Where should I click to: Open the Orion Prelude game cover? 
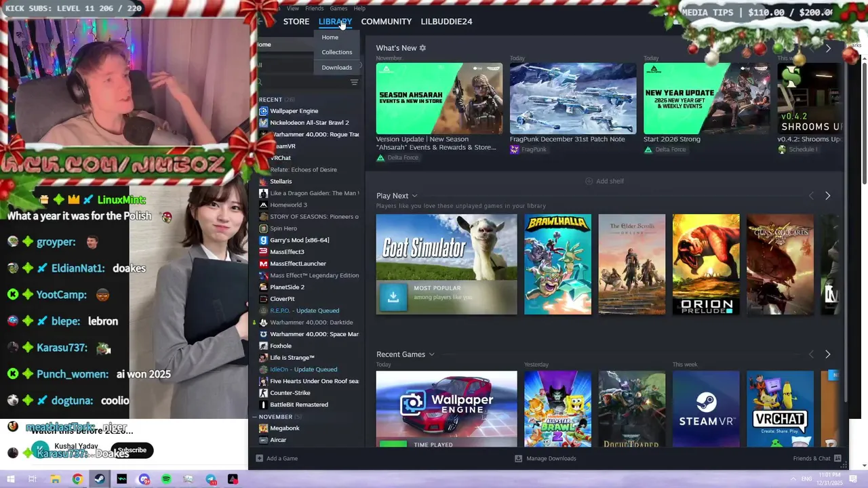(x=706, y=264)
